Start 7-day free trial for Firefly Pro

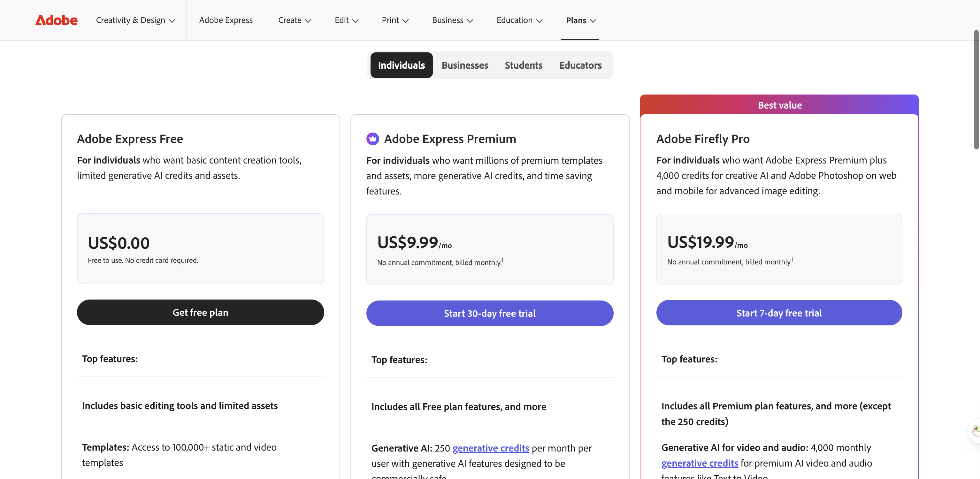(x=779, y=313)
